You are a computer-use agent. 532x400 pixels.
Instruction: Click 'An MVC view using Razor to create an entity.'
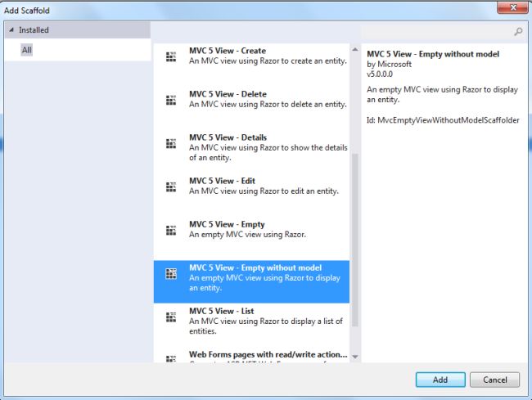[x=268, y=61]
